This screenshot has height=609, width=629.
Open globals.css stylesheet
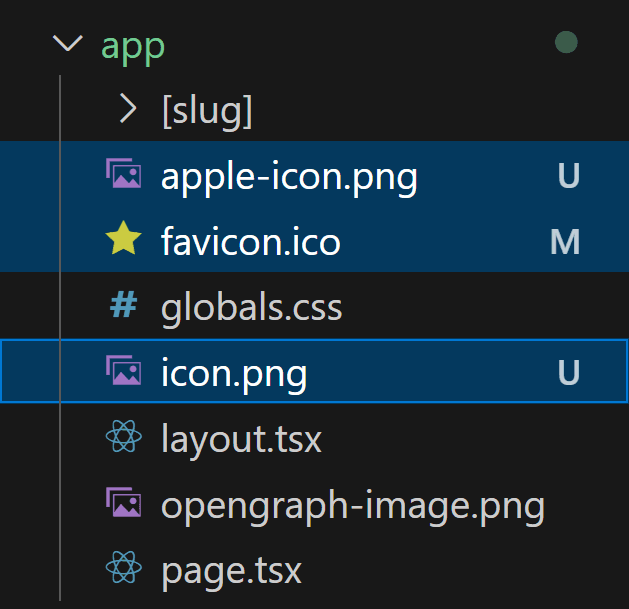pyautogui.click(x=251, y=307)
